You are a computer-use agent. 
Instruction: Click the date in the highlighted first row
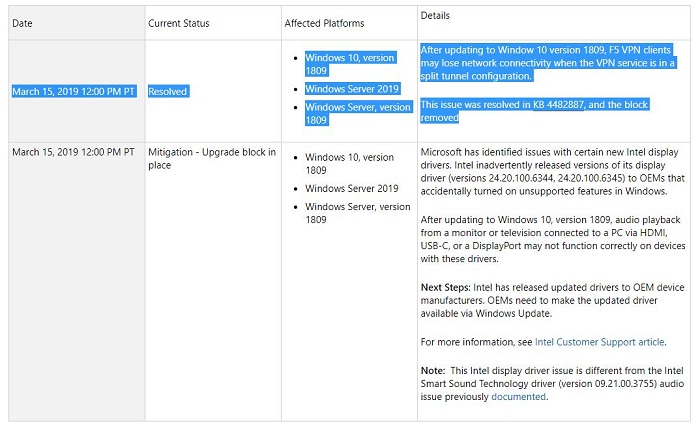(x=73, y=91)
